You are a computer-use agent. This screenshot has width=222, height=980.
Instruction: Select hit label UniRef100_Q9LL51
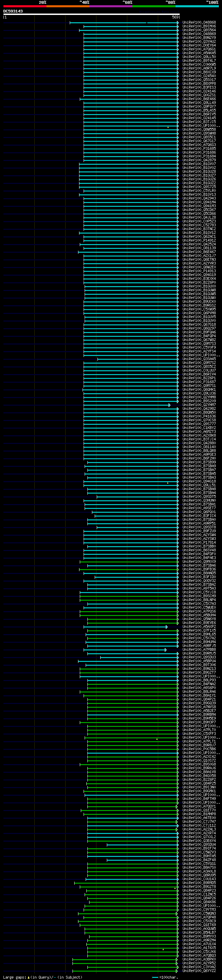(199, 485)
